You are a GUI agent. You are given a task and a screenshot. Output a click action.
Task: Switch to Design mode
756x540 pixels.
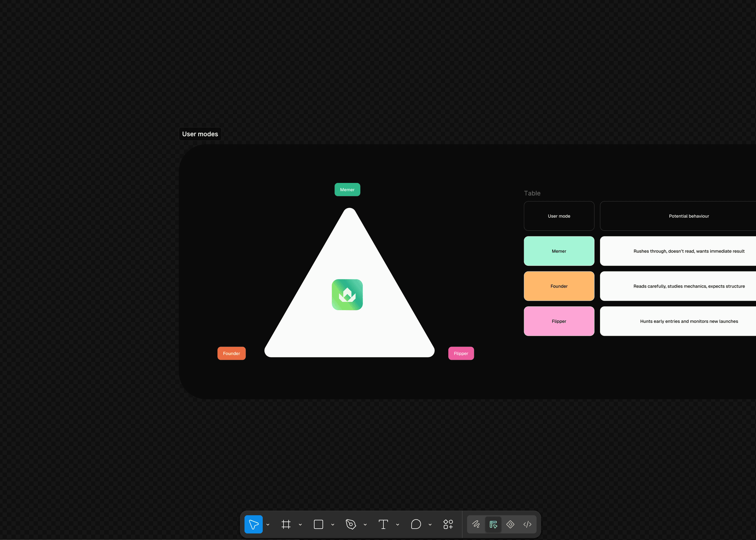tap(493, 524)
